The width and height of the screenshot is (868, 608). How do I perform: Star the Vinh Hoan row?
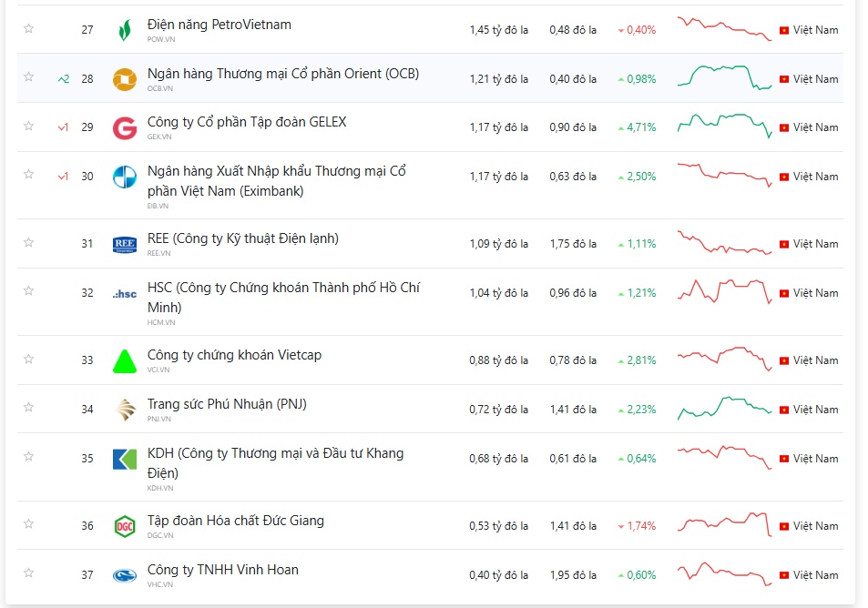tap(29, 573)
